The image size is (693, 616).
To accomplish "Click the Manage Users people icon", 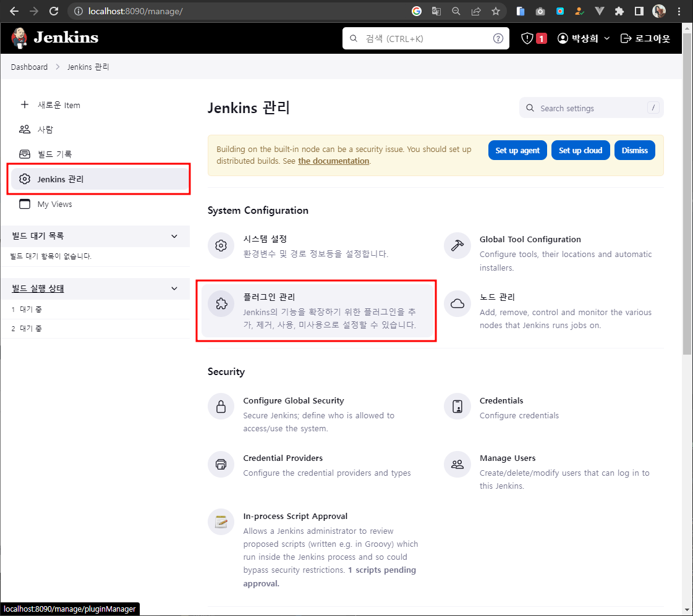I will pyautogui.click(x=457, y=464).
